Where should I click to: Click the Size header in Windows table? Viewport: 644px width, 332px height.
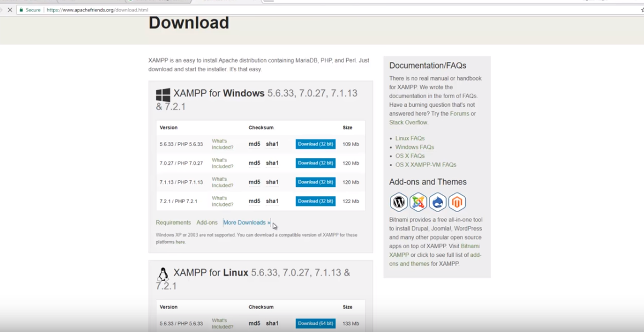coord(347,128)
